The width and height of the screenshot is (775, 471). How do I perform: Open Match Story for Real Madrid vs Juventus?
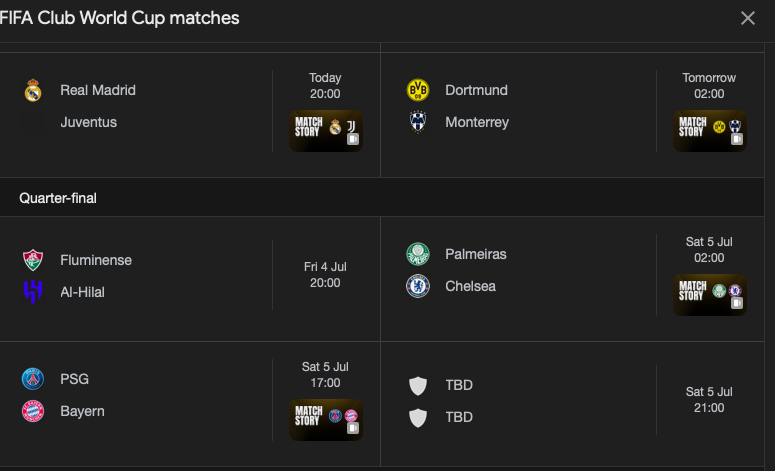click(x=326, y=131)
